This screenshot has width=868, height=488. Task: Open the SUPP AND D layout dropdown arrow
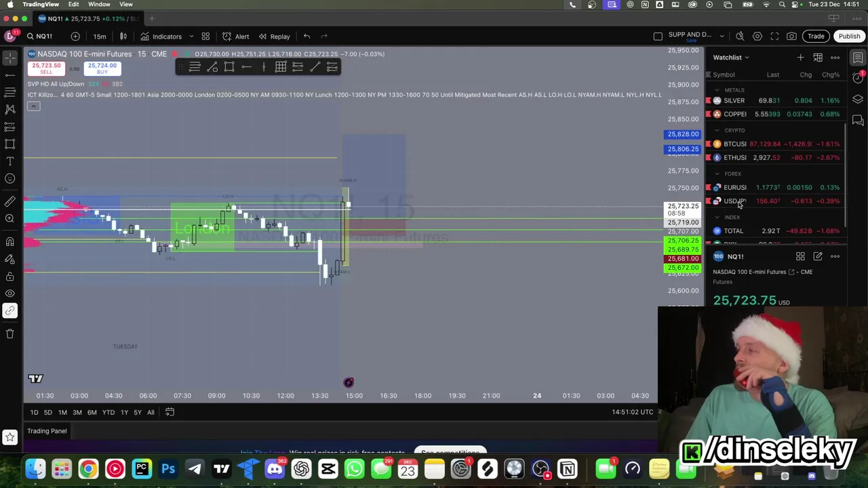722,36
